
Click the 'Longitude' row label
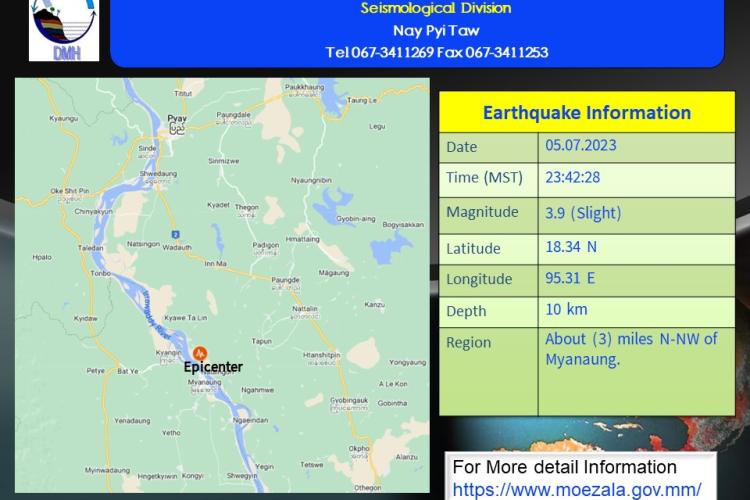(x=479, y=279)
